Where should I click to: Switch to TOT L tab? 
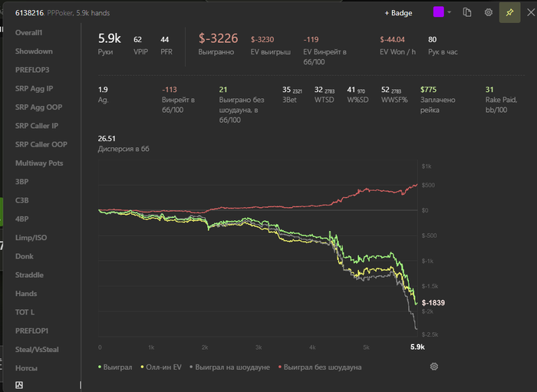pyautogui.click(x=25, y=312)
